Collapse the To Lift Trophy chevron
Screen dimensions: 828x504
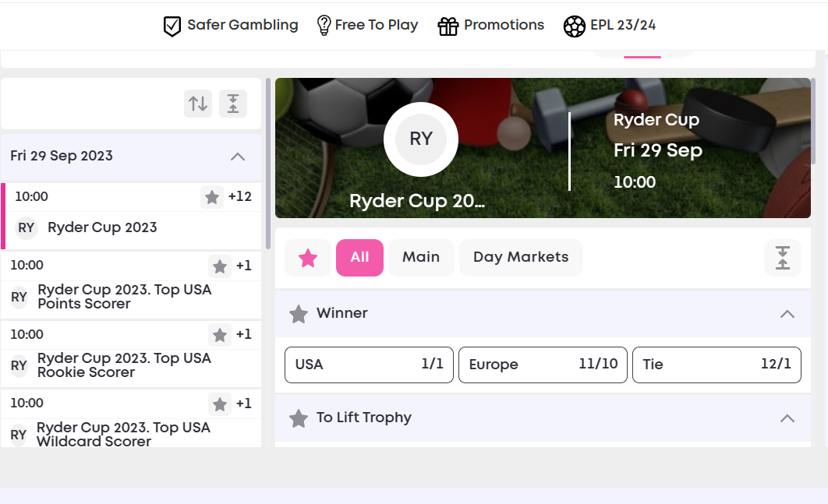click(x=787, y=418)
